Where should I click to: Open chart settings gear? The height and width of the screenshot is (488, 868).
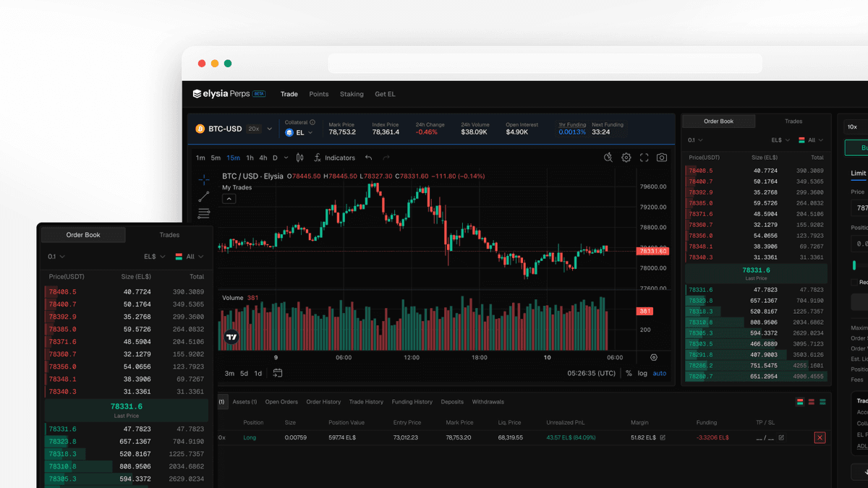click(x=626, y=158)
